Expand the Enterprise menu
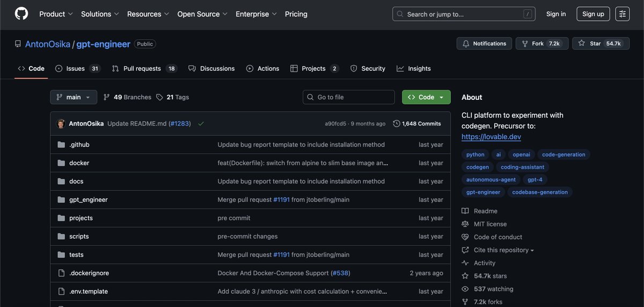This screenshot has height=307, width=644. pyautogui.click(x=257, y=14)
